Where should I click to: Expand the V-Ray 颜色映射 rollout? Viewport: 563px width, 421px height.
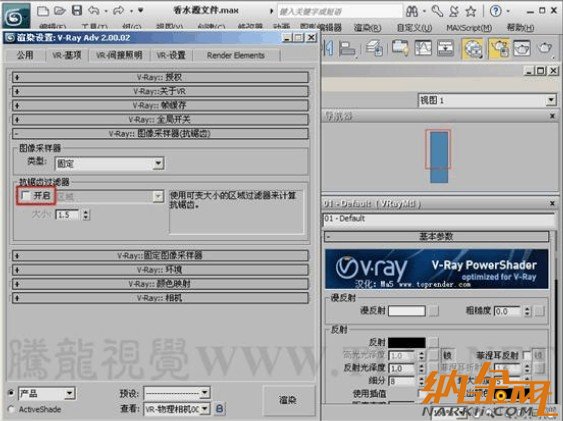(160, 284)
